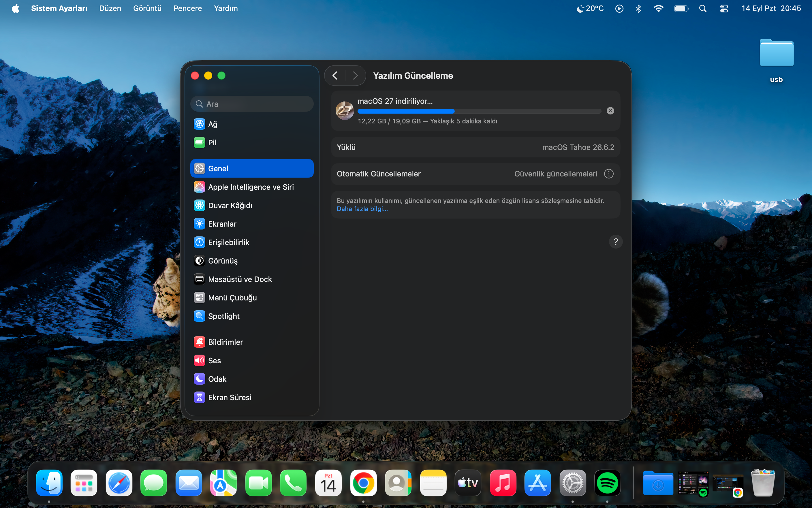Screen dimensions: 812x508
Task: Select Genel in the sidebar
Action: point(252,168)
